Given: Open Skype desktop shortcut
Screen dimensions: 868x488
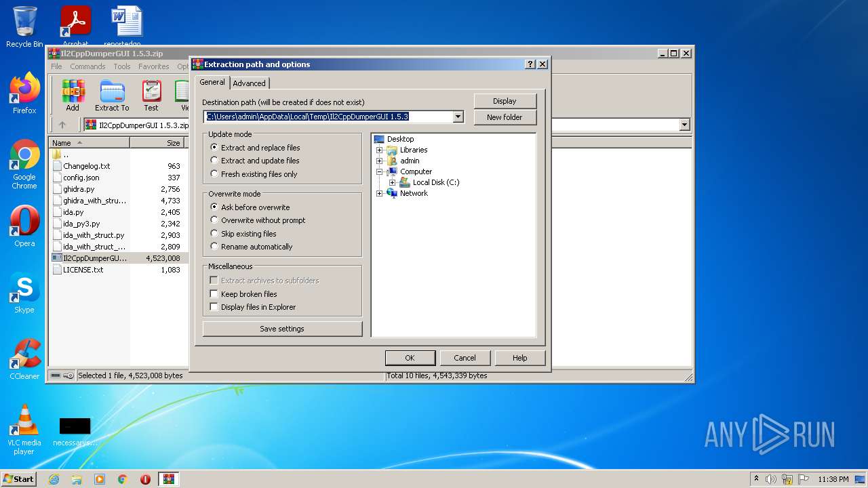Looking at the screenshot, I should coord(24,293).
